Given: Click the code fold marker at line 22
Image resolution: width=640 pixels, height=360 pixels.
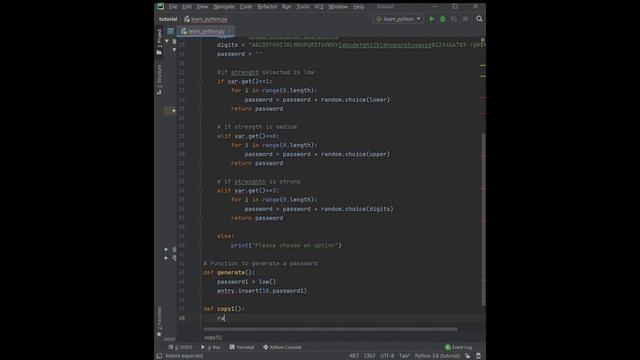Looking at the screenshot, I should pyautogui.click(x=201, y=81).
